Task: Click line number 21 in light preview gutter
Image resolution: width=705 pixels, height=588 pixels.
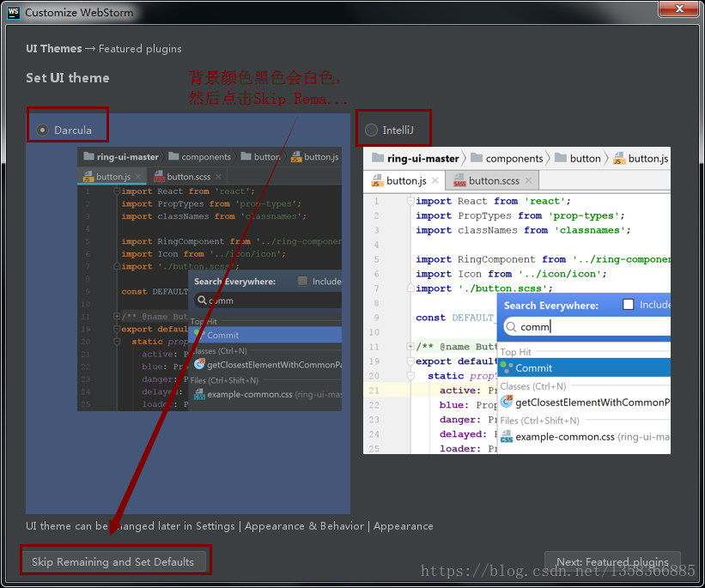Action: tap(374, 391)
